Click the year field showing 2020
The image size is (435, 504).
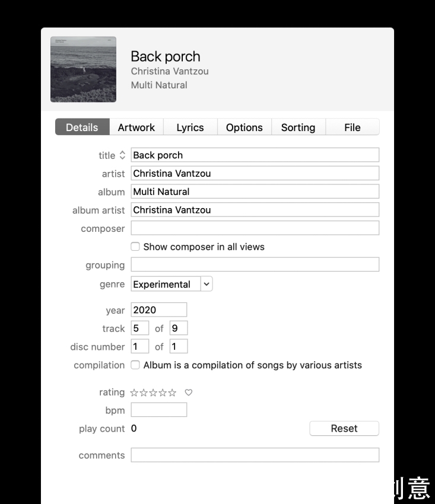tap(158, 310)
